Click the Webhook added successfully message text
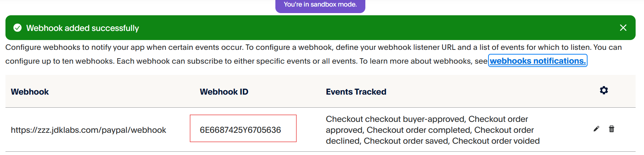Viewport: 644px width, 155px height. [x=83, y=28]
